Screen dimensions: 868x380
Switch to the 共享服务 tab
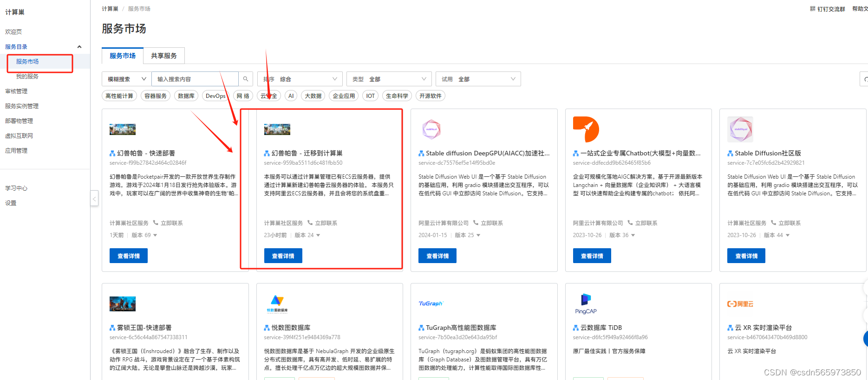(164, 56)
